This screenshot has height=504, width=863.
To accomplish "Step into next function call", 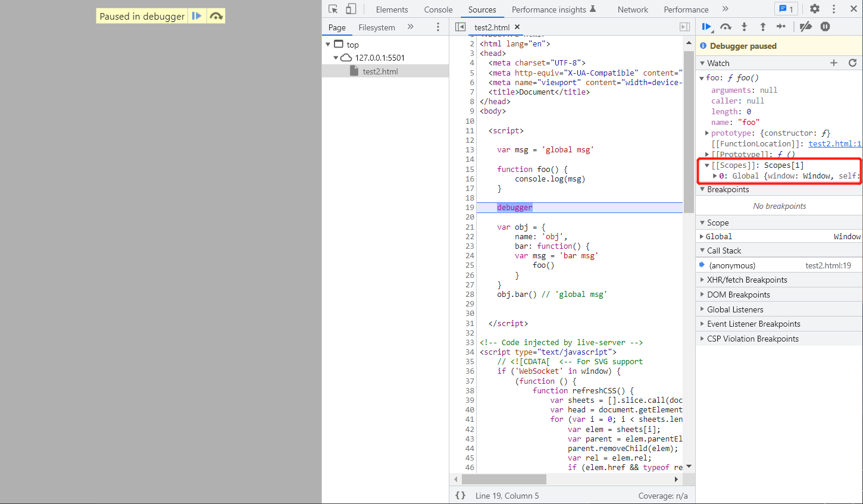I will (x=744, y=27).
